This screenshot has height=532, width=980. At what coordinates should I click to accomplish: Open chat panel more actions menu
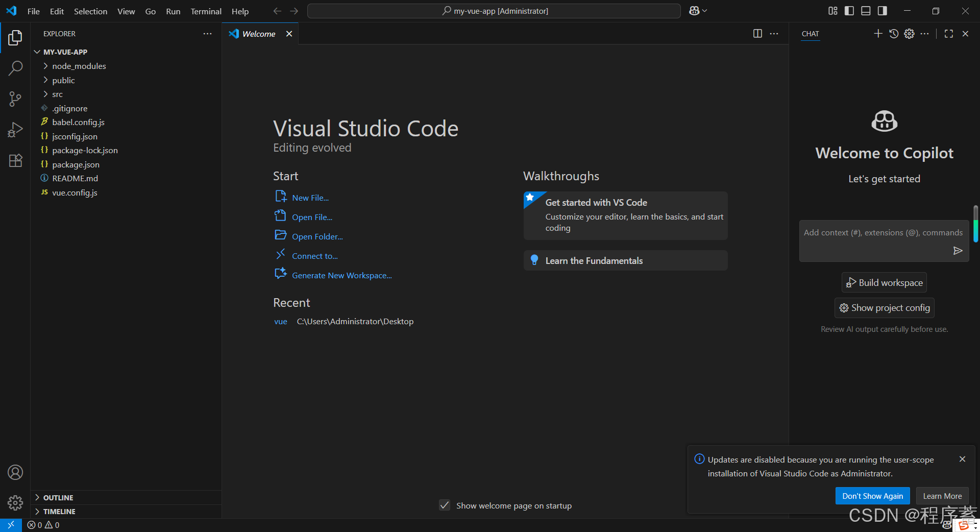click(925, 34)
